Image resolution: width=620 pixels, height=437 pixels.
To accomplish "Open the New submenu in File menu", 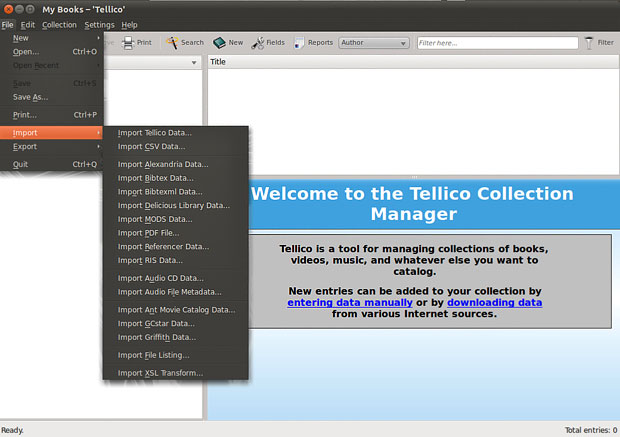I will click(51, 38).
